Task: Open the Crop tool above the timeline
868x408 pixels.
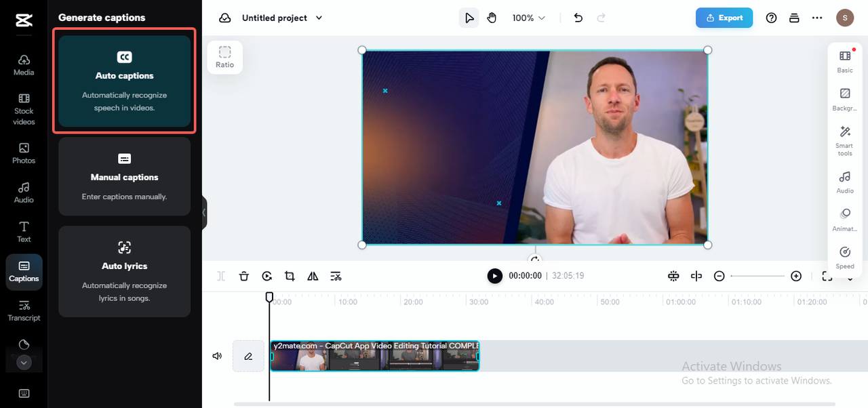Action: (290, 276)
